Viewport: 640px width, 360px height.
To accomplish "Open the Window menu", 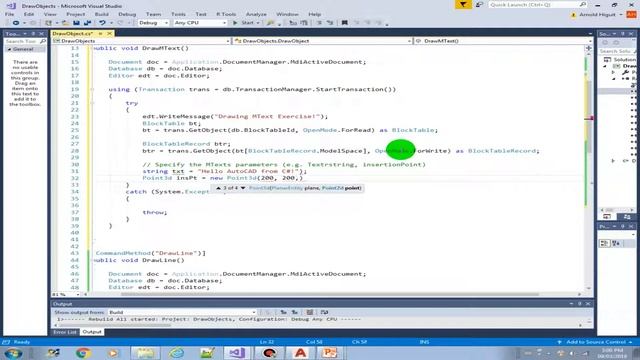I will click(x=287, y=14).
